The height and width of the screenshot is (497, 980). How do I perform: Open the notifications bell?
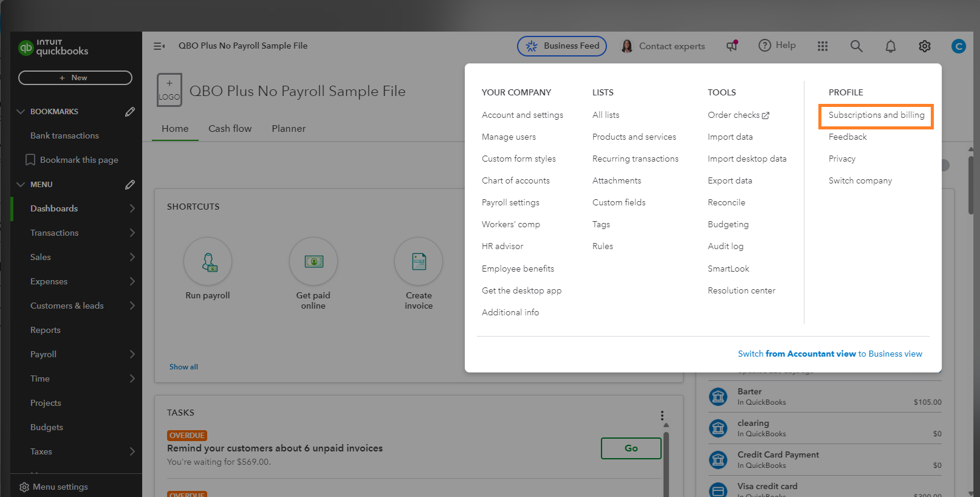(x=891, y=46)
